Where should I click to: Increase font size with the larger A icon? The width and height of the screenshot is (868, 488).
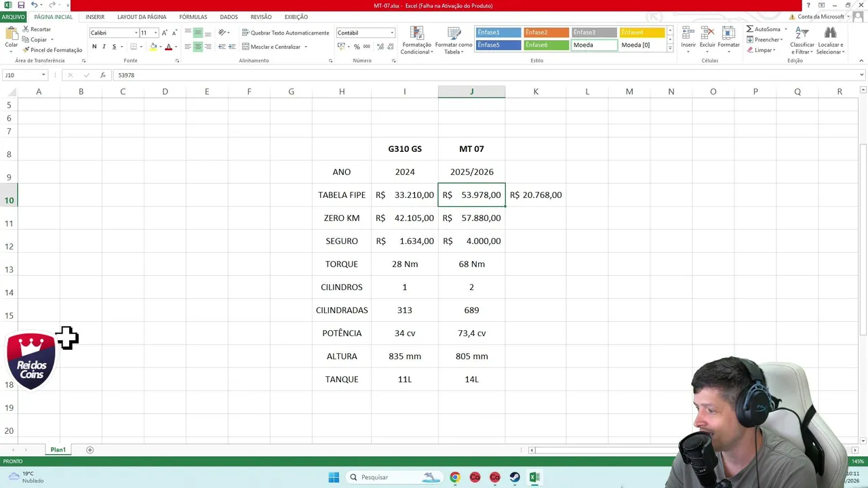[164, 33]
